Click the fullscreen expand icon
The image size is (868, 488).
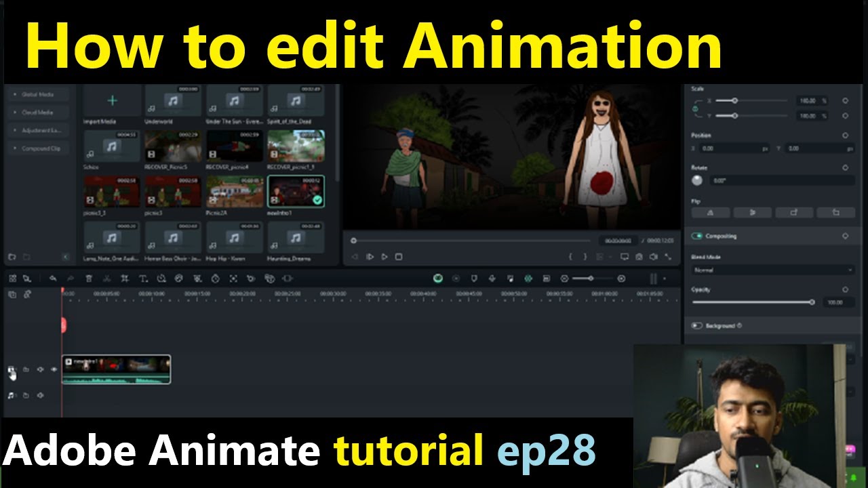(x=668, y=257)
